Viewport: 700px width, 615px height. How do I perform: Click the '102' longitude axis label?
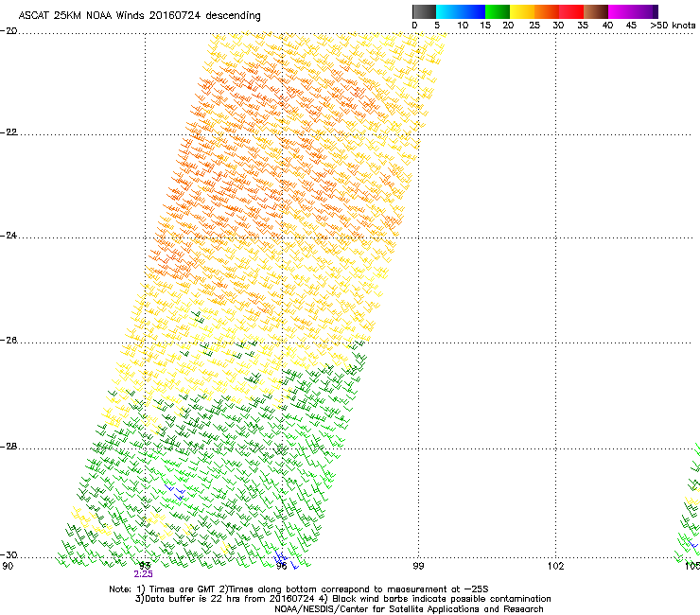[556, 566]
